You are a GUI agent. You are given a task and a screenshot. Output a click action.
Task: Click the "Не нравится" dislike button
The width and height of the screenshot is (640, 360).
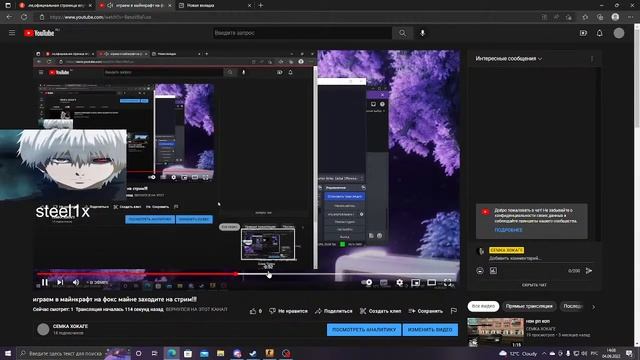(288, 311)
